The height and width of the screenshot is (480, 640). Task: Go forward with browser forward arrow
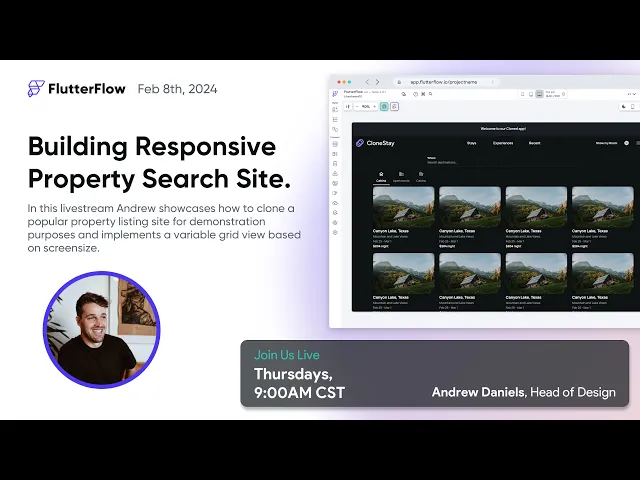tap(378, 82)
